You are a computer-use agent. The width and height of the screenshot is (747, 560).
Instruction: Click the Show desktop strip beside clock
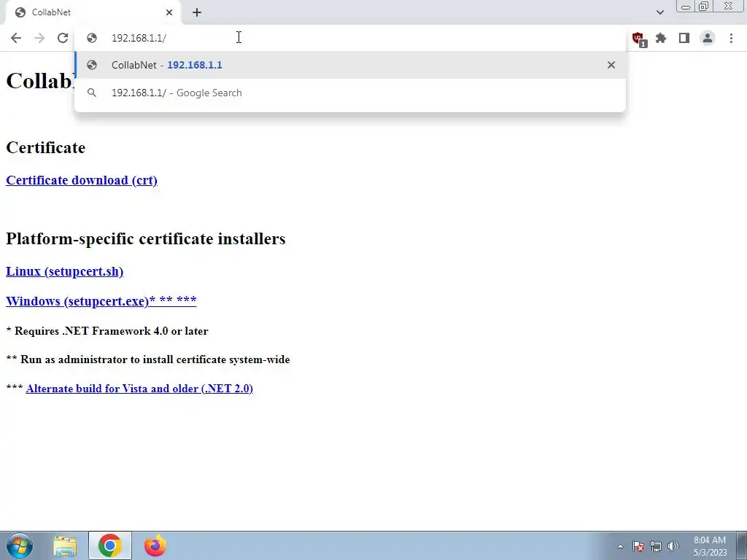[x=741, y=545]
